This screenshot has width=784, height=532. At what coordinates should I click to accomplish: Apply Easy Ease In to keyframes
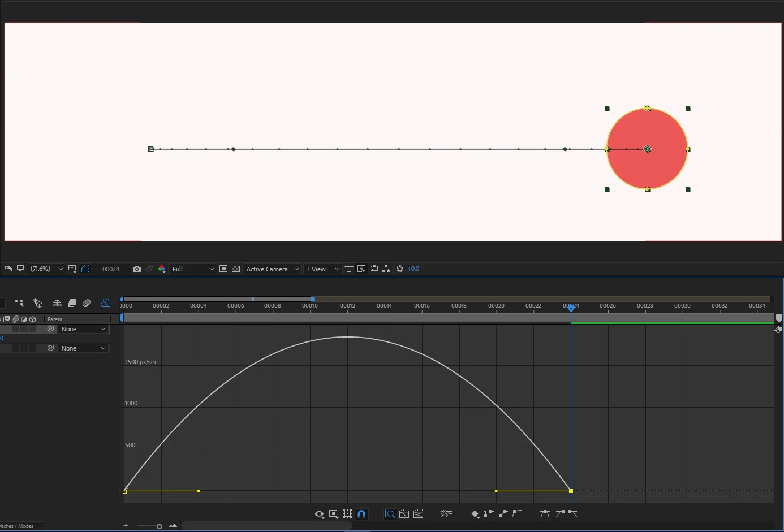pyautogui.click(x=559, y=513)
